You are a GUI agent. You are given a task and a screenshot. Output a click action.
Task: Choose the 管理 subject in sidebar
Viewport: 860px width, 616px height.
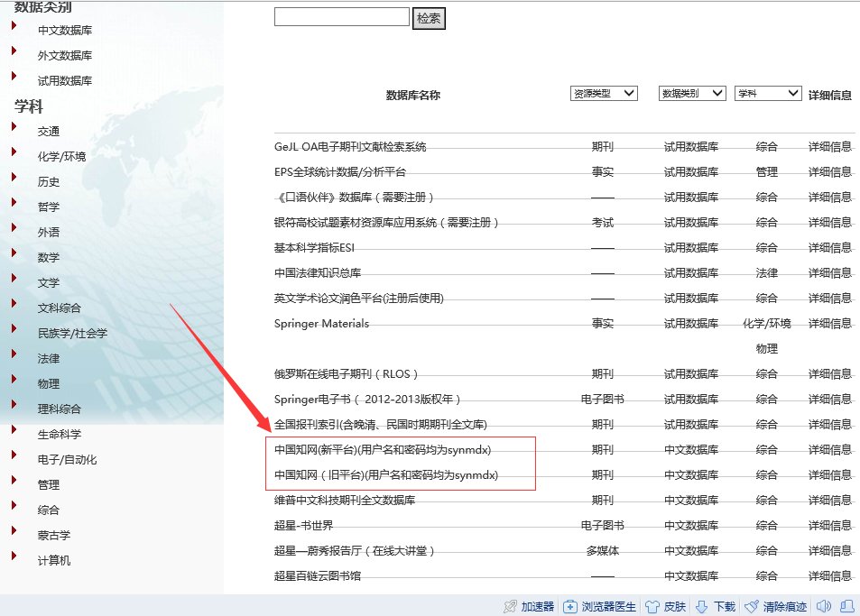coord(48,484)
